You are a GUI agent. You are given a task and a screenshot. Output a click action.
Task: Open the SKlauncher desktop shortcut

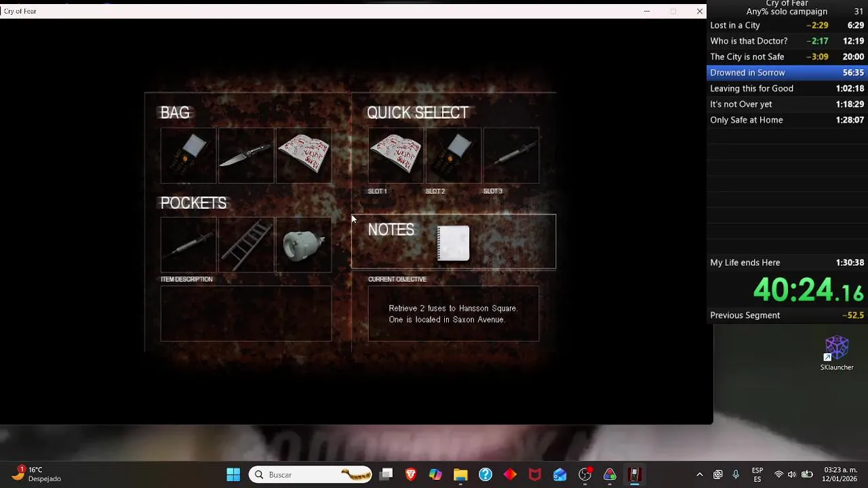pos(837,353)
